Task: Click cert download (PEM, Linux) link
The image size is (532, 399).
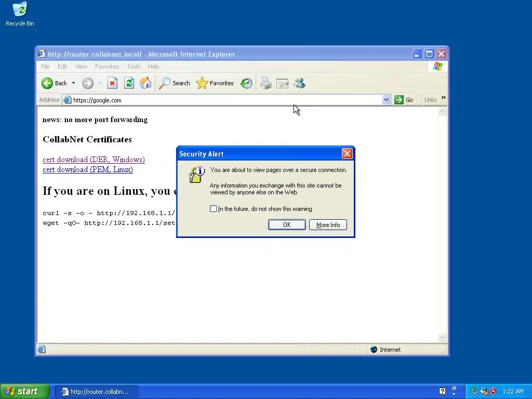Action: coord(87,169)
